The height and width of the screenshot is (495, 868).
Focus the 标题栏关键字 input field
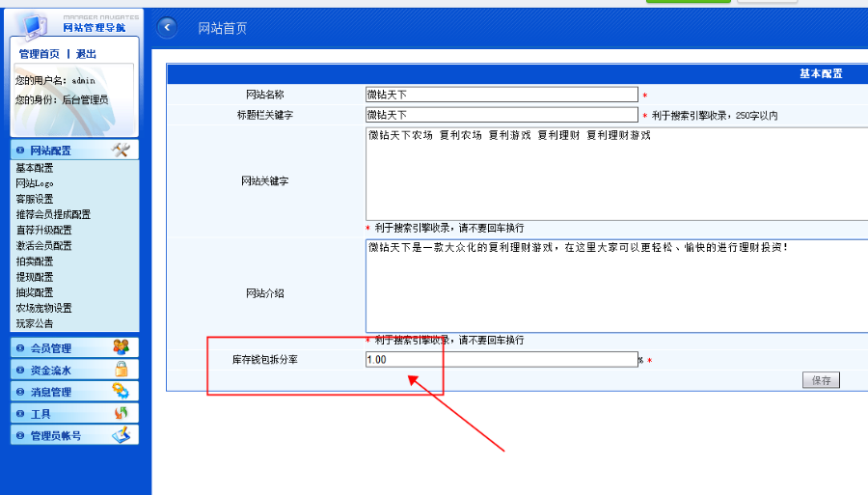(x=502, y=115)
